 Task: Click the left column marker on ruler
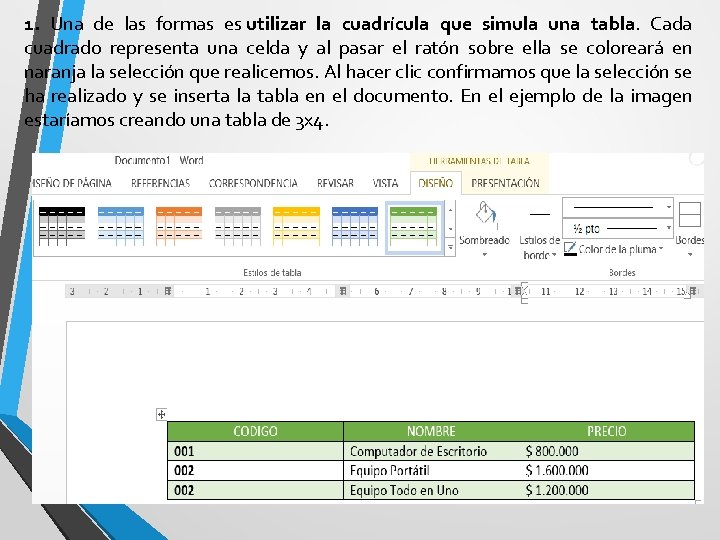[x=168, y=291]
